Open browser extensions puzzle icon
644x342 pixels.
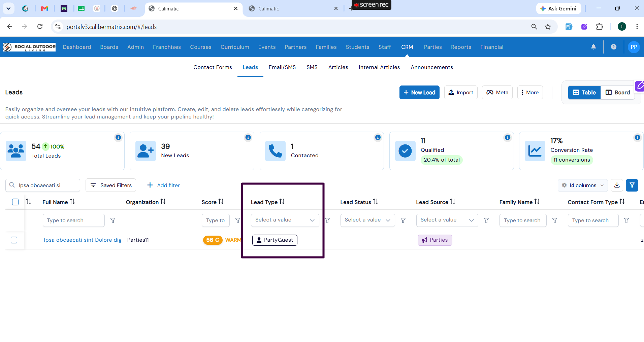[600, 27]
